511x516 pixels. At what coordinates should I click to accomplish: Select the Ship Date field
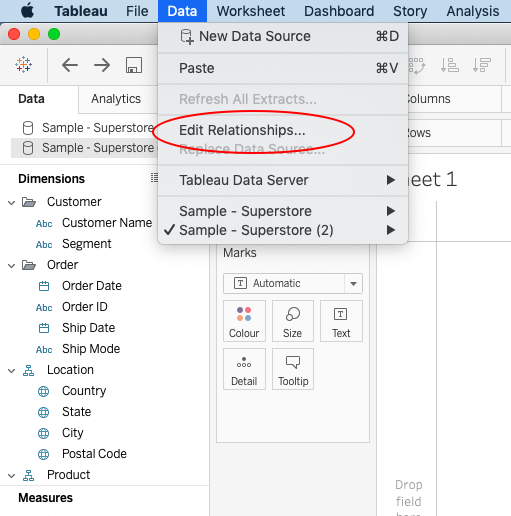click(x=88, y=328)
